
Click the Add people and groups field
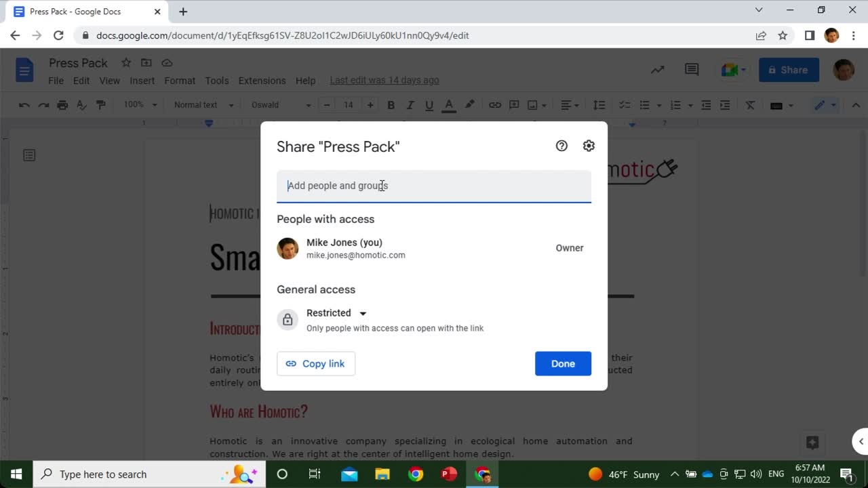coord(434,186)
